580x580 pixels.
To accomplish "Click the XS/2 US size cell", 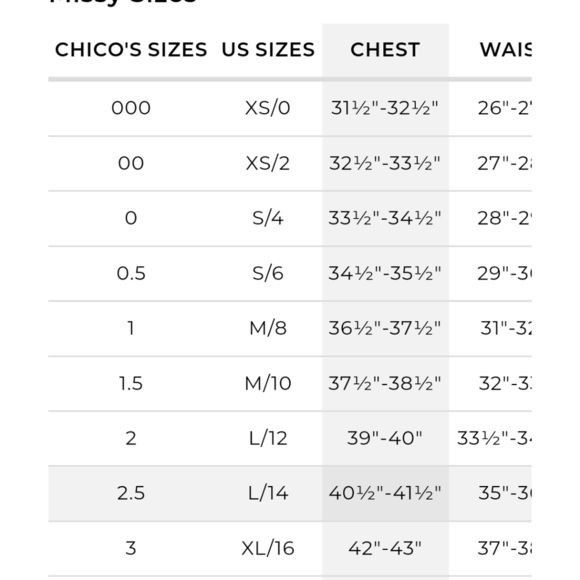I will [268, 163].
